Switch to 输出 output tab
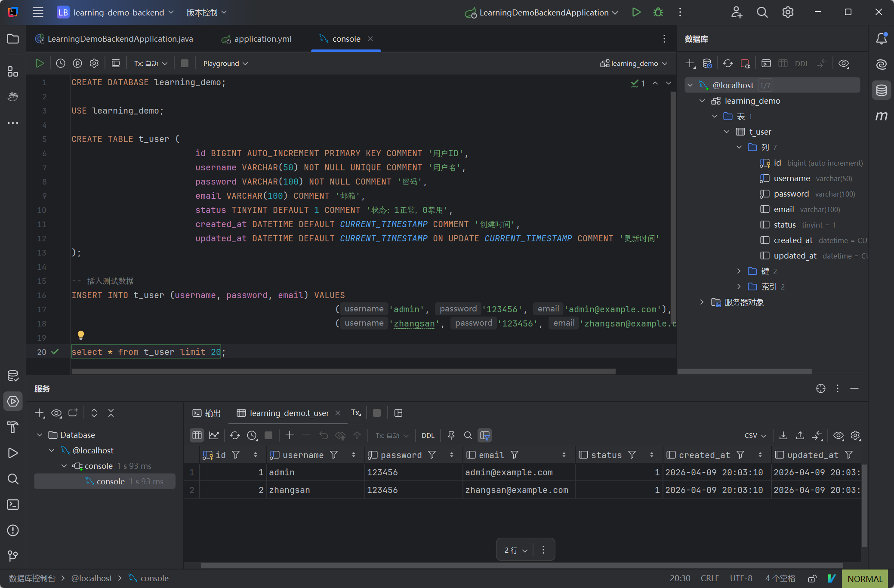The image size is (894, 588). (207, 413)
